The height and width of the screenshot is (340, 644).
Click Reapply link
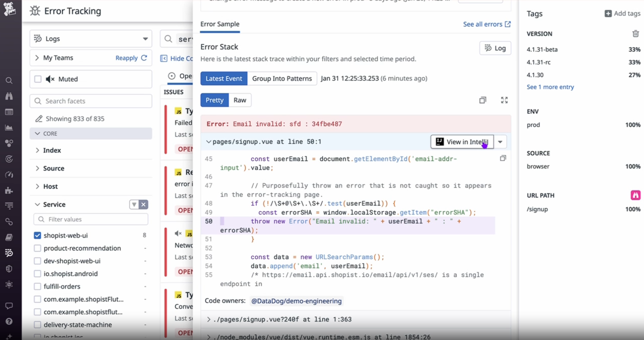[x=126, y=58]
